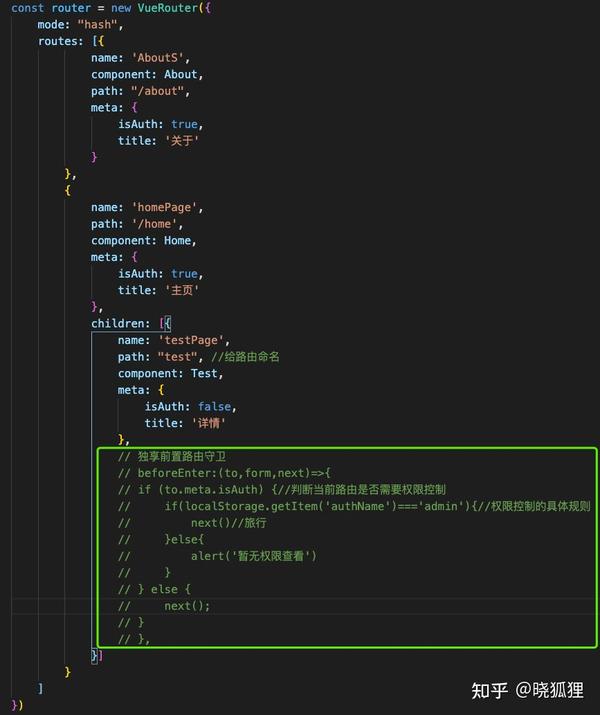
Task: Click the component: Test line
Action: (x=170, y=373)
